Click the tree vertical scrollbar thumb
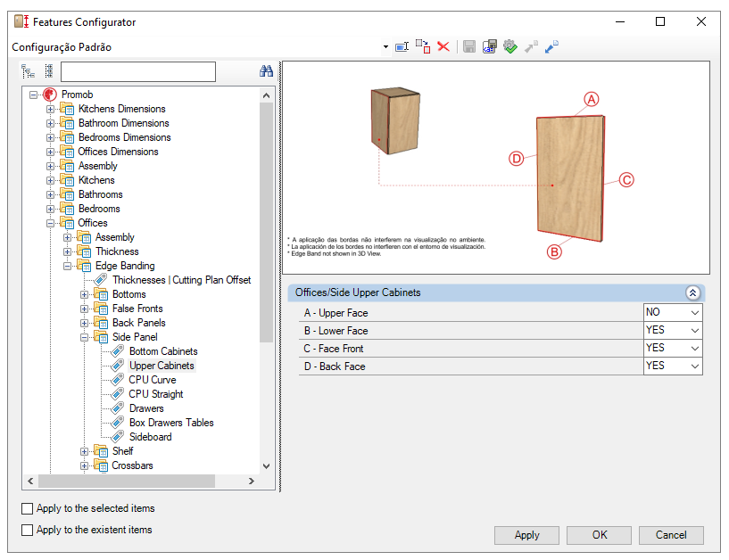The height and width of the screenshot is (560, 729). (x=267, y=223)
